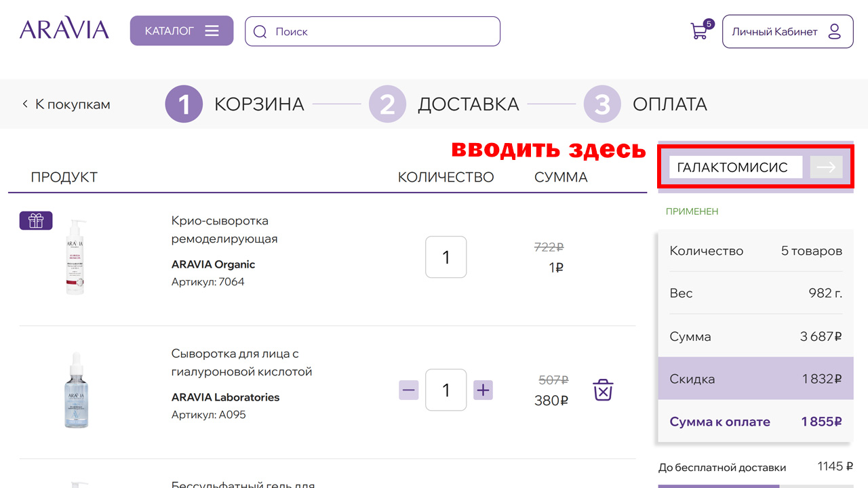Go back via К покупкам link
The image size is (868, 488).
pos(66,104)
